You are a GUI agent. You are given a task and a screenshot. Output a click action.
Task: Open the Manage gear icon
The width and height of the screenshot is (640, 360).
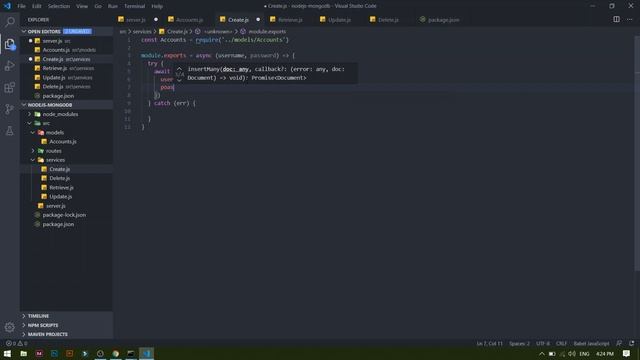(10, 327)
